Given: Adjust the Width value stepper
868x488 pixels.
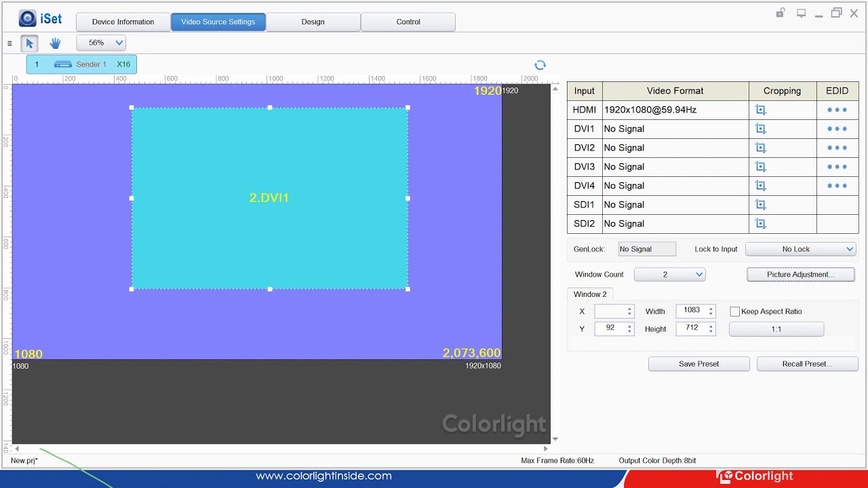Looking at the screenshot, I should coord(711,311).
